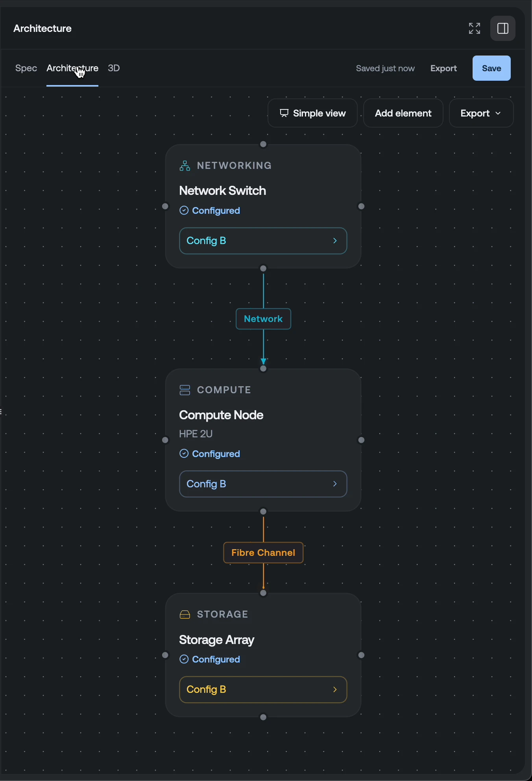
Task: Click Network Switch top connector handle
Action: click(x=263, y=144)
